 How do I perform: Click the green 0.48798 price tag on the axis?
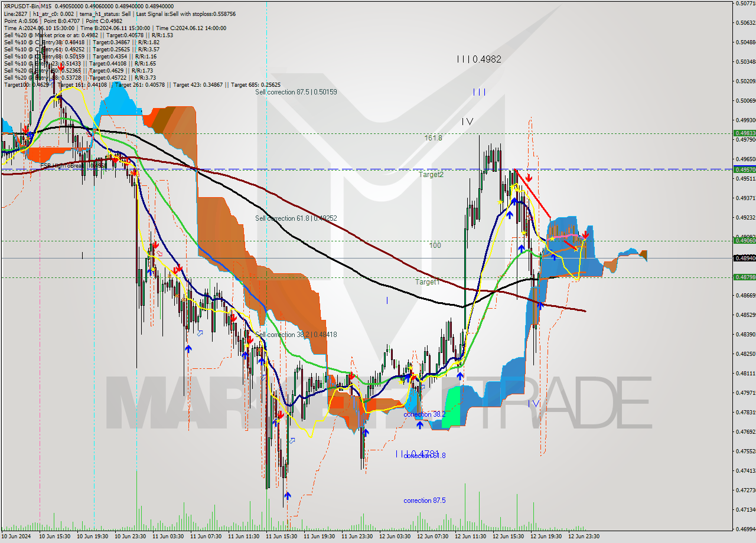click(744, 277)
